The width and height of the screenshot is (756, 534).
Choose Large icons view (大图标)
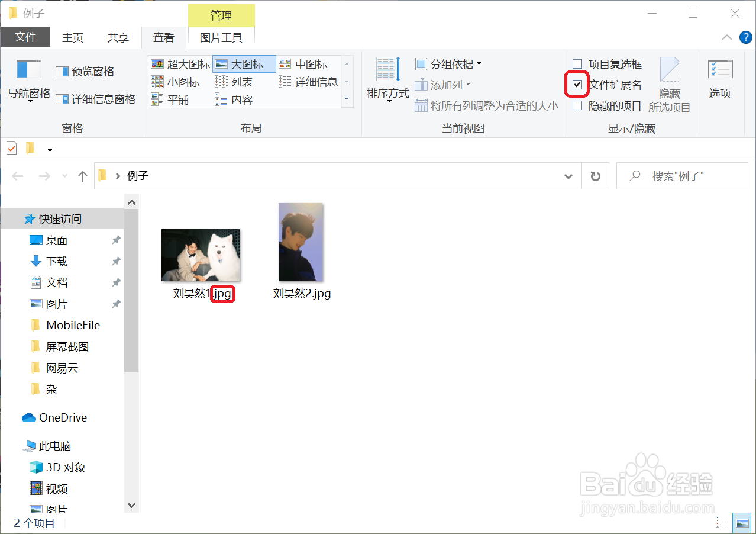click(244, 64)
